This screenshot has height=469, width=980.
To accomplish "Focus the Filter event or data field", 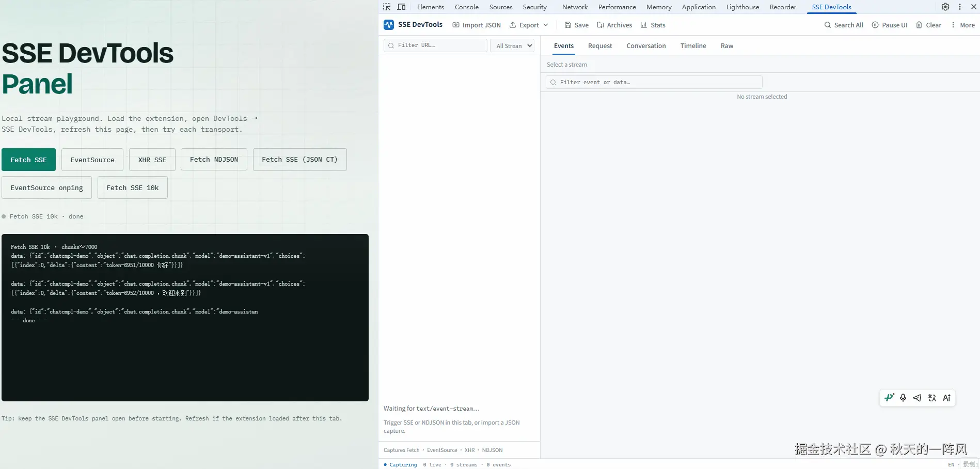I will pos(654,82).
